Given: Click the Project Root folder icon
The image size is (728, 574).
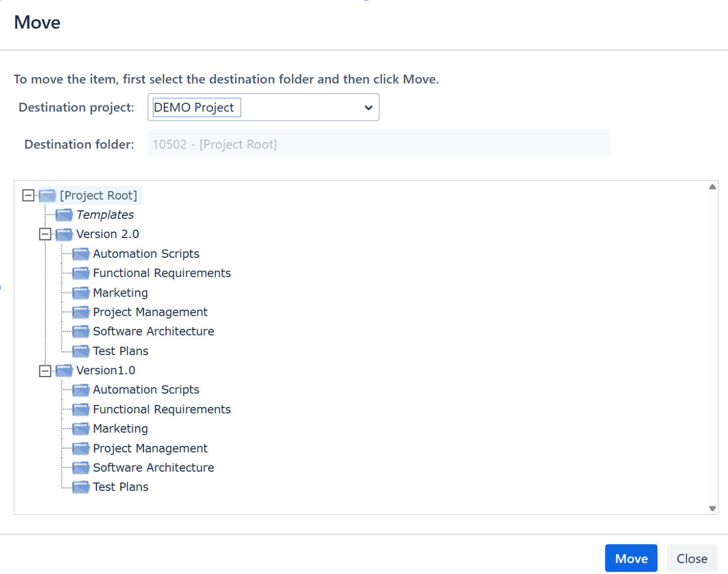Looking at the screenshot, I should (x=47, y=196).
